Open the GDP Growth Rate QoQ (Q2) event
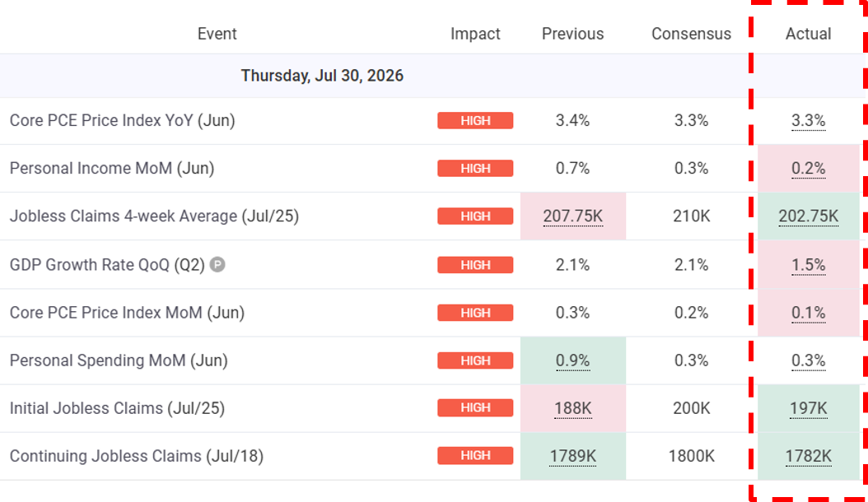 (107, 264)
